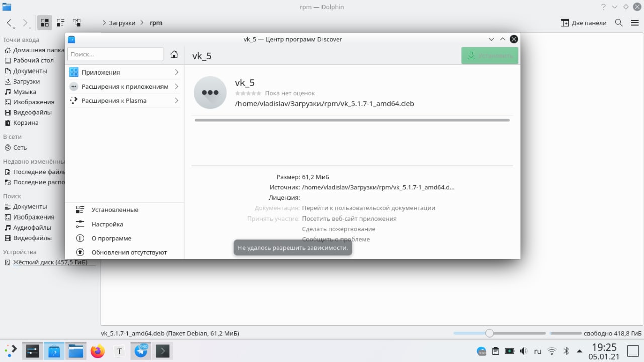Open the terminal from taskbar
644x362 pixels.
163,351
